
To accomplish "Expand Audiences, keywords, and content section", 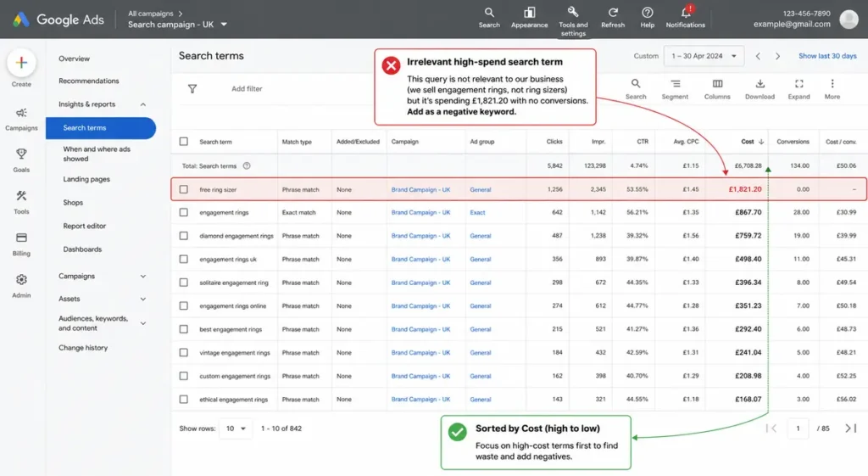I will 142,323.
